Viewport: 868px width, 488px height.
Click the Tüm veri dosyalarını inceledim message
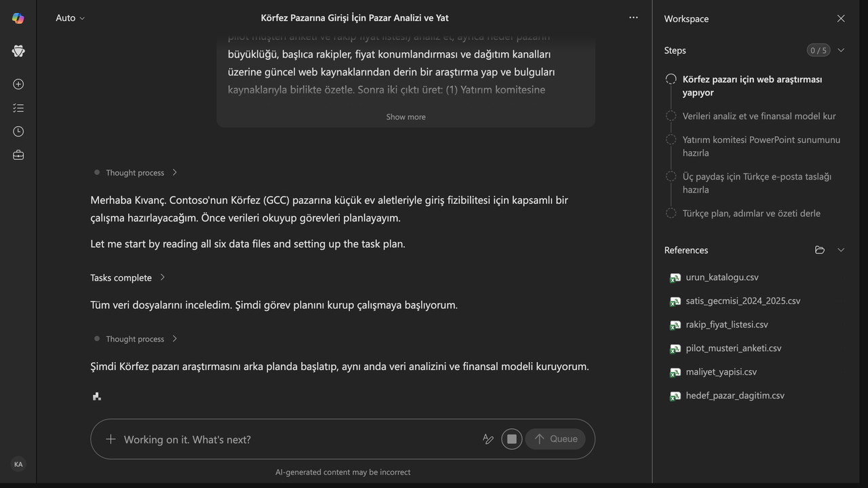tap(274, 305)
